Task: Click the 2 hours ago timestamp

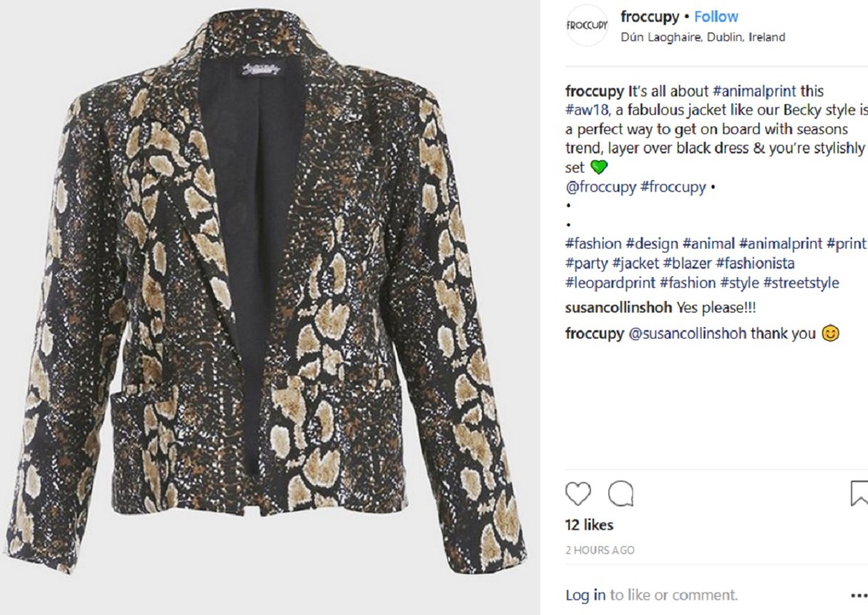Action: coord(600,550)
